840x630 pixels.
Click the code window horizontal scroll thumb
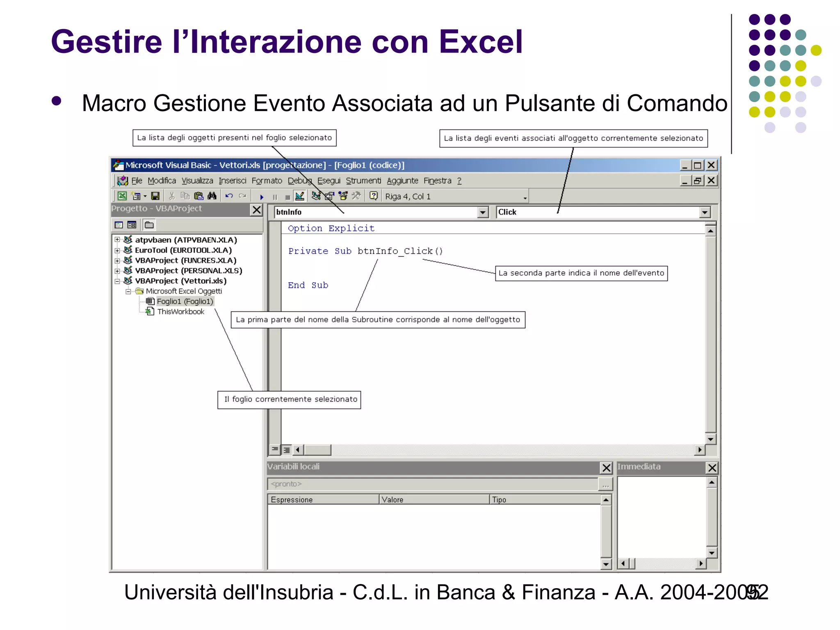pos(317,450)
